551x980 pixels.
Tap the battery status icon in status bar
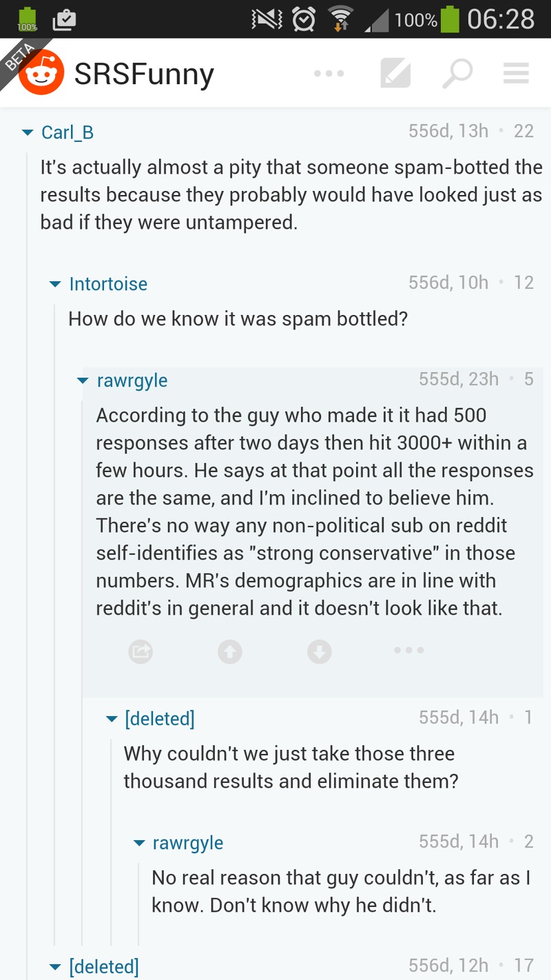[450, 19]
